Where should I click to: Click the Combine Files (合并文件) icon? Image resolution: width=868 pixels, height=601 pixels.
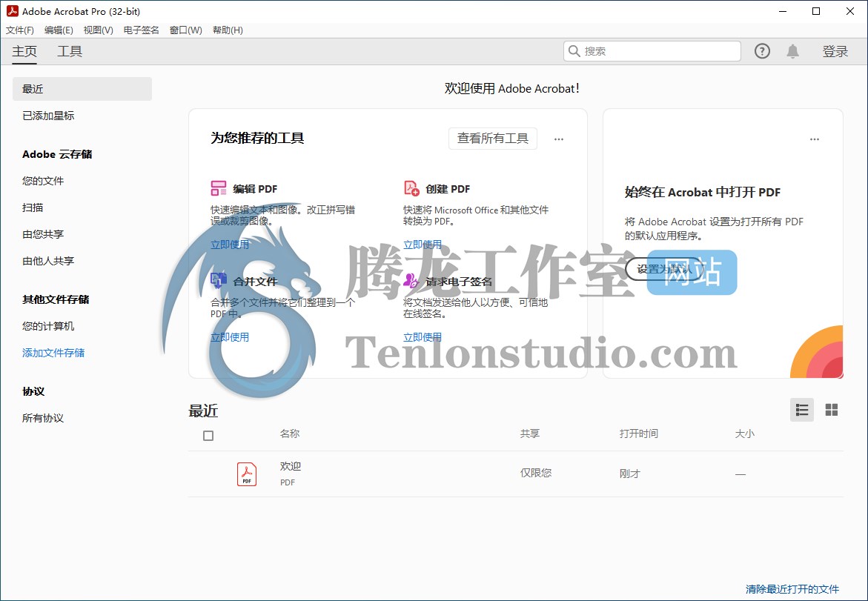[219, 281]
